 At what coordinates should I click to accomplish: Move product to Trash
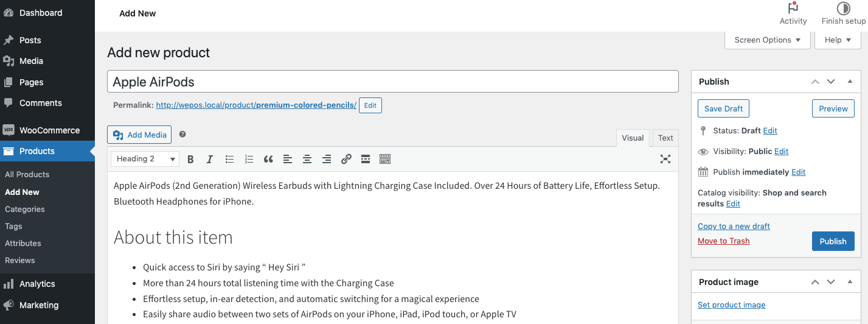pos(723,241)
